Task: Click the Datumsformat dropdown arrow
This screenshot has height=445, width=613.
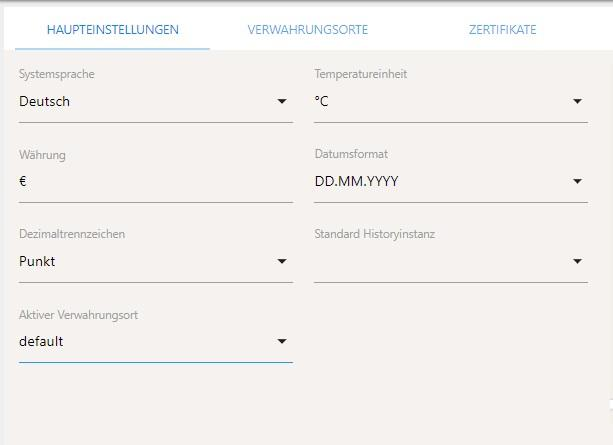Action: click(x=577, y=181)
